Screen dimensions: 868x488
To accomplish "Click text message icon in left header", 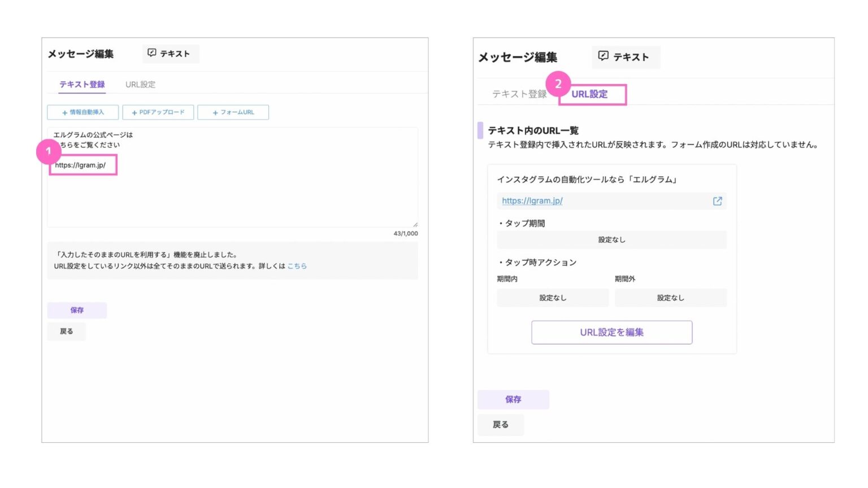I will coord(151,53).
